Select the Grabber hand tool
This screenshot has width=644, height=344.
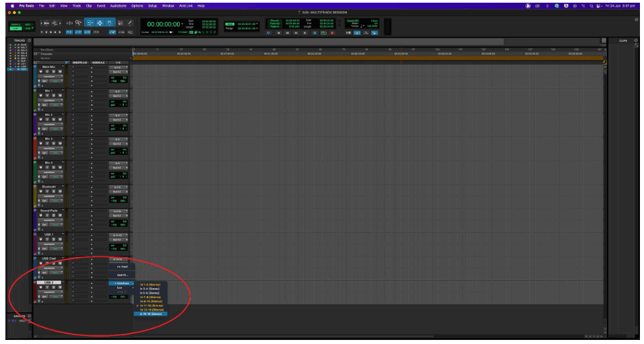110,23
